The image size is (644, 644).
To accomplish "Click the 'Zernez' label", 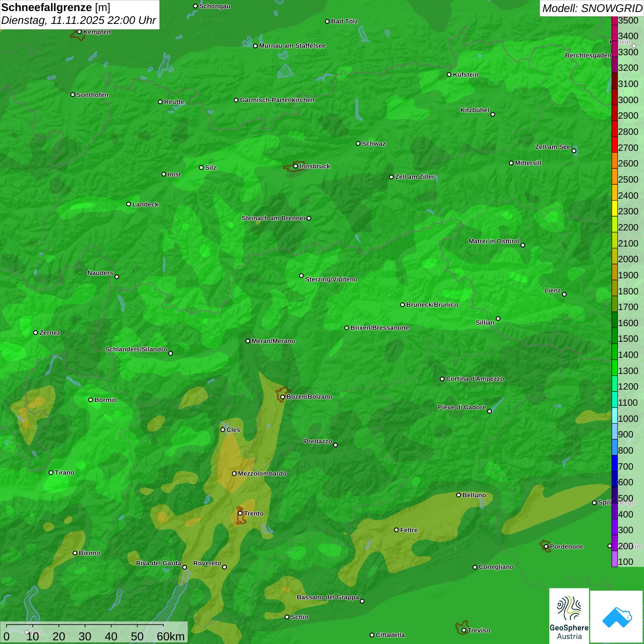I will 50,333.
